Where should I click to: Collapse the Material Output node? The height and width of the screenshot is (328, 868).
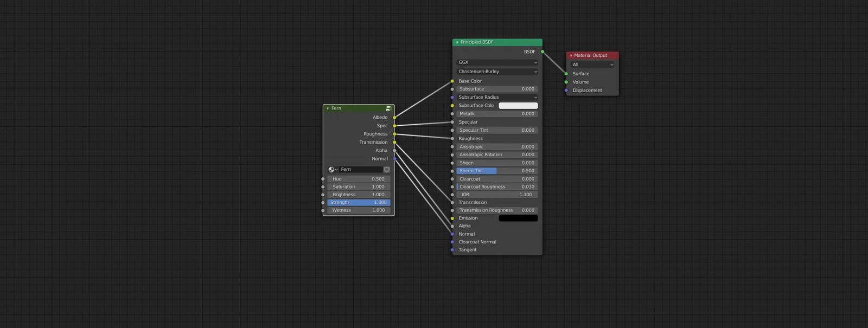[x=571, y=56]
